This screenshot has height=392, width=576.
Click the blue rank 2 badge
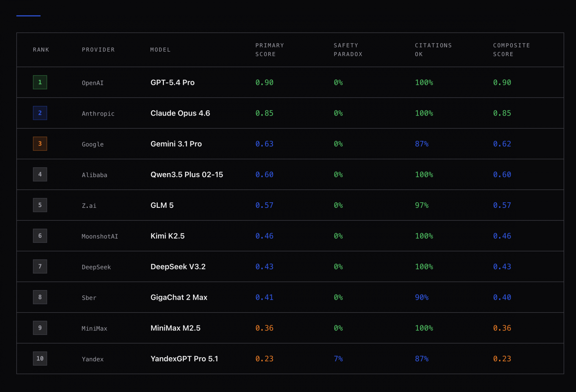pyautogui.click(x=40, y=113)
